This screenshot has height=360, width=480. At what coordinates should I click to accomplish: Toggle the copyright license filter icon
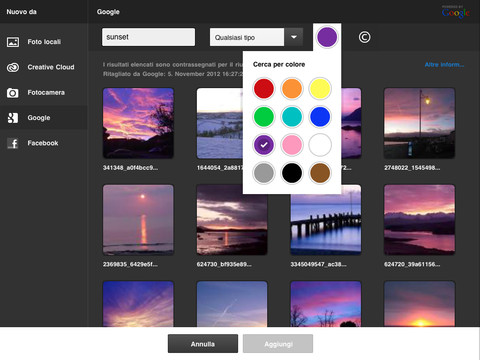click(x=364, y=37)
